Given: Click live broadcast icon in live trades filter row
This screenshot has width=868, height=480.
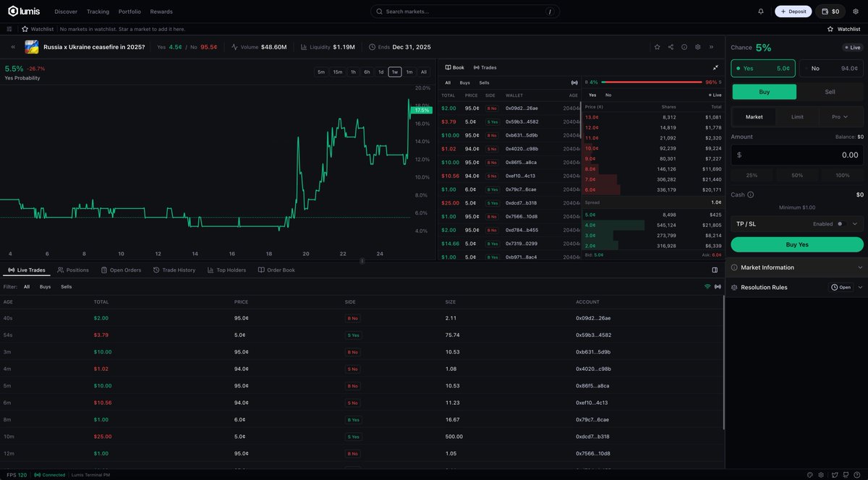Looking at the screenshot, I should point(718,286).
